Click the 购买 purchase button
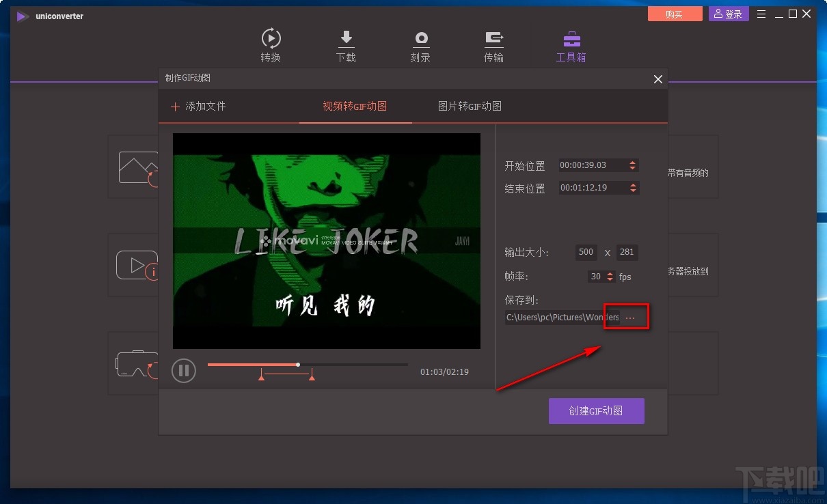This screenshot has height=504, width=827. [x=675, y=13]
